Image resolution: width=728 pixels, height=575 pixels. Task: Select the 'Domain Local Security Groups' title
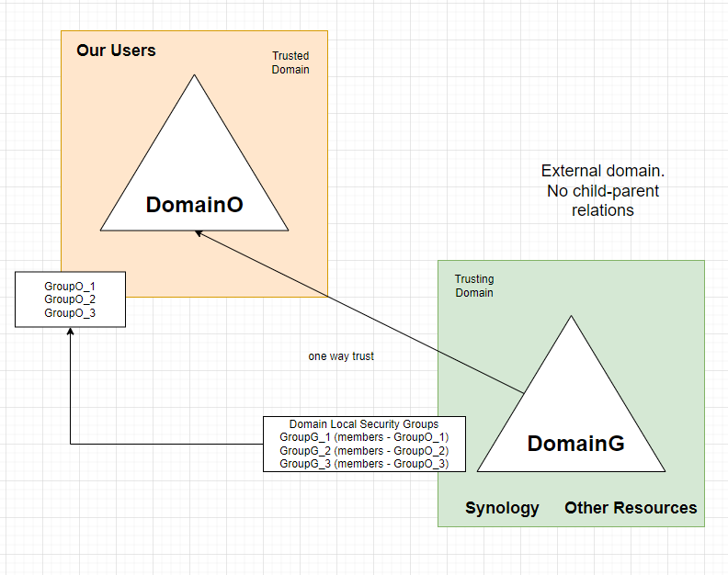coord(364,424)
